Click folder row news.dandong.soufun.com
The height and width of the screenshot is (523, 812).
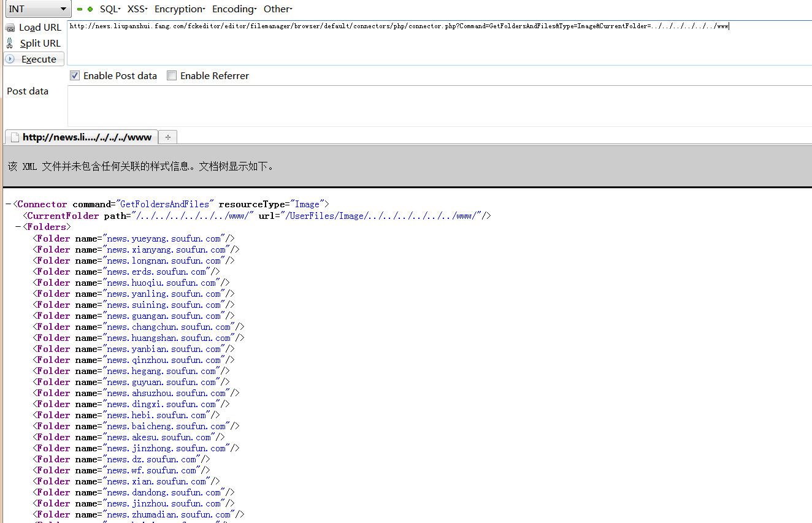134,492
